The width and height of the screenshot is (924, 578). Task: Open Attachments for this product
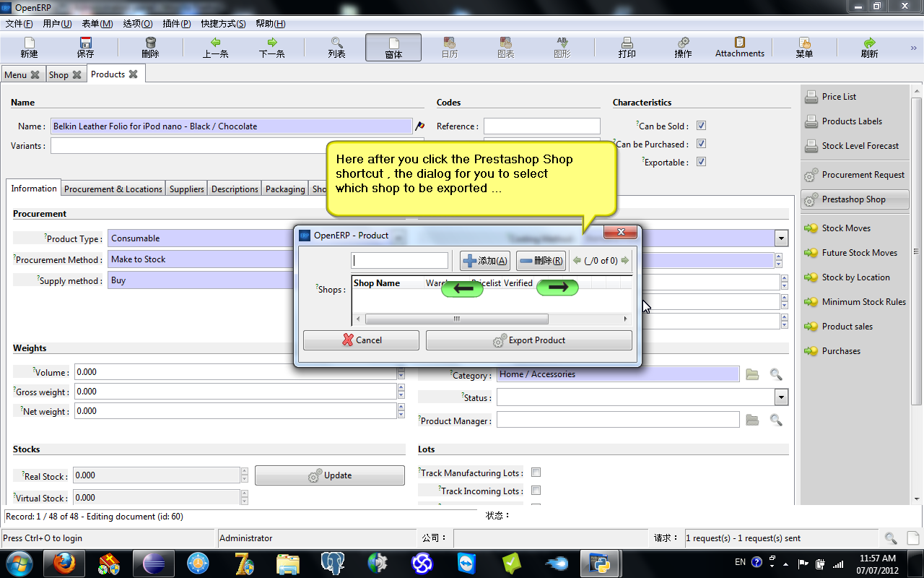point(740,48)
